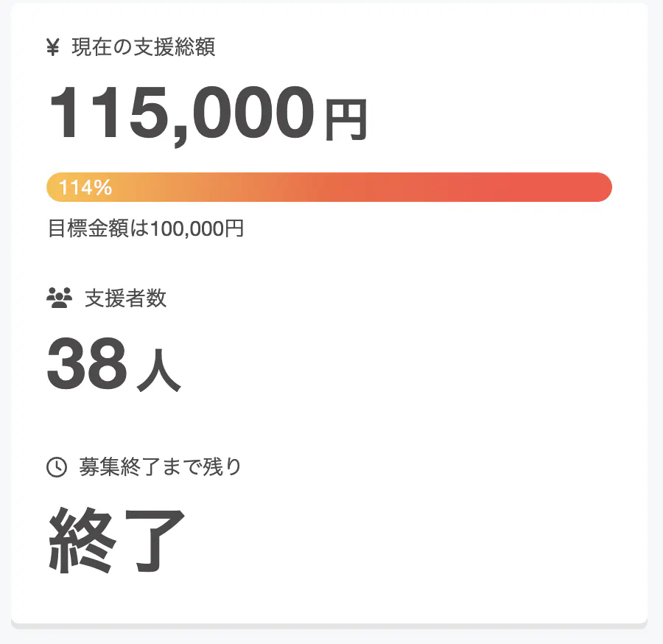This screenshot has width=663, height=644.
Task: Click the large 円 unit character
Action: 345,121
